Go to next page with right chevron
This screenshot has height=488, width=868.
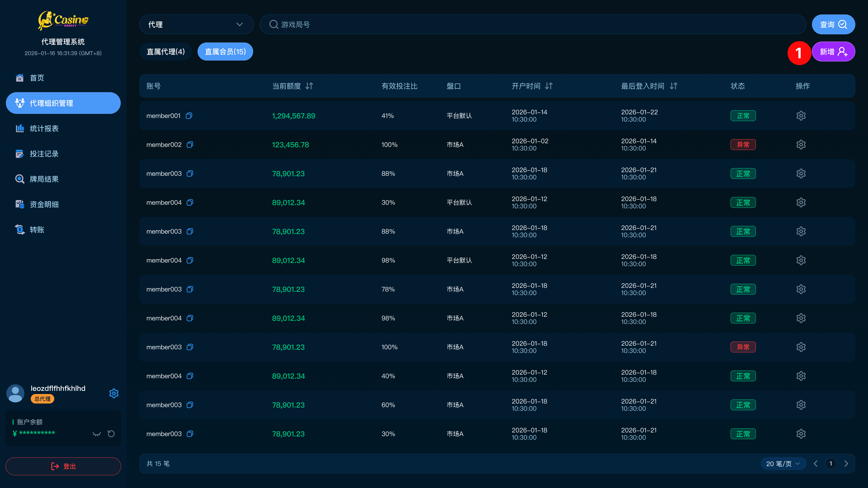click(846, 463)
